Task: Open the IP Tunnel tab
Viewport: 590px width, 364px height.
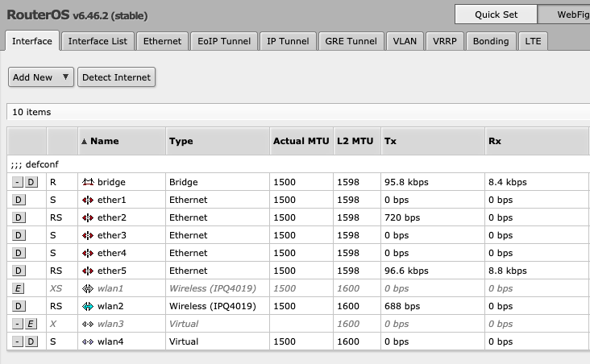Action: (288, 41)
